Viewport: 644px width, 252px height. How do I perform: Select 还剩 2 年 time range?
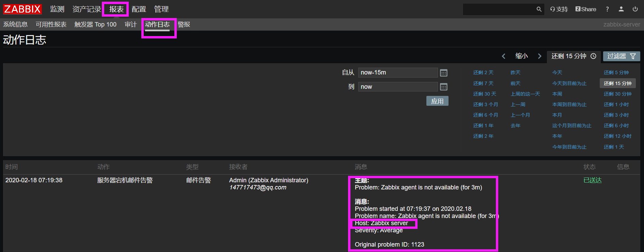coord(483,136)
